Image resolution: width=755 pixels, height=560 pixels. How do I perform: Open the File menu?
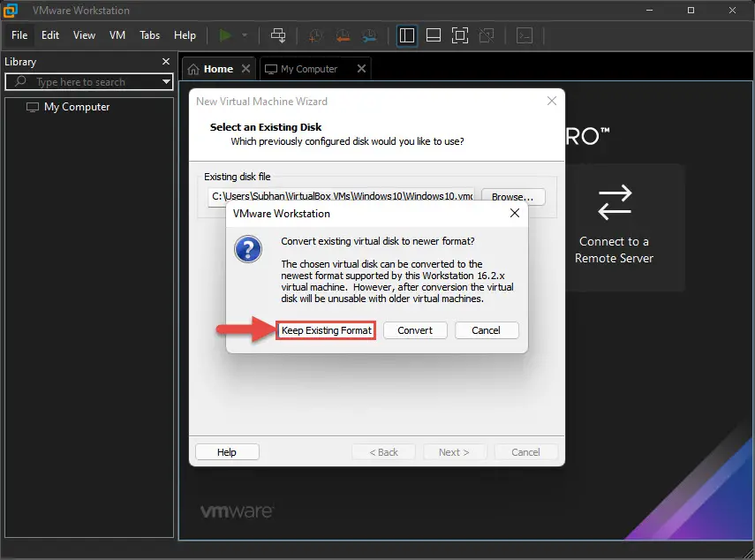pyautogui.click(x=19, y=35)
